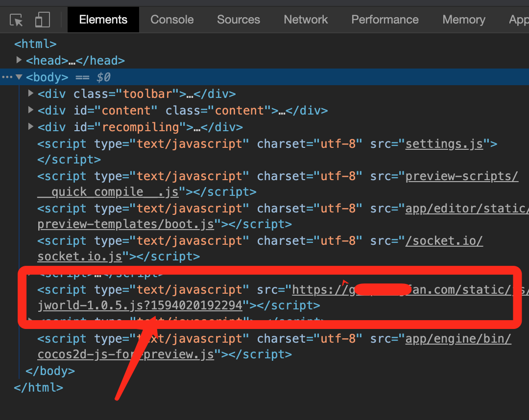Expand the div with id recompiling
This screenshot has height=420, width=529.
tap(30, 127)
